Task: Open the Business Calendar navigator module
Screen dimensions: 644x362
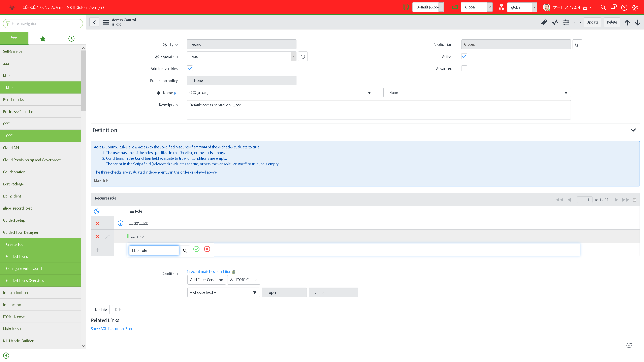Action: (18, 112)
